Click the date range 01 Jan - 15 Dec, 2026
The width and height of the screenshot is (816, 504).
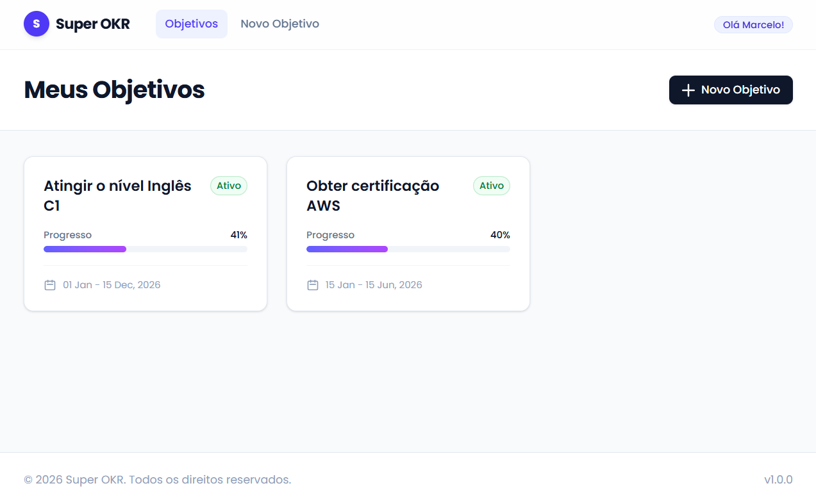coord(112,284)
